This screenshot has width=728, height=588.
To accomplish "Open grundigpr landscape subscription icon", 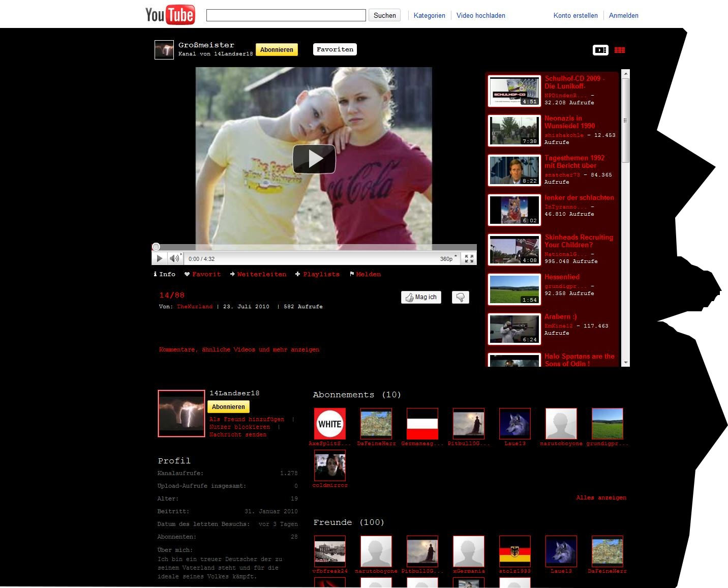I will point(607,424).
